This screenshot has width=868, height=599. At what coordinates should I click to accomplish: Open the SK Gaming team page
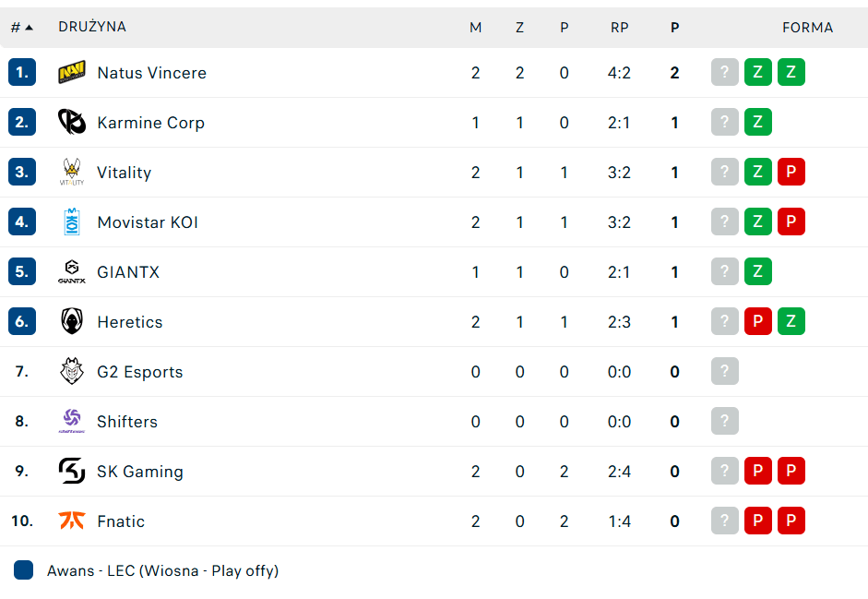point(139,471)
